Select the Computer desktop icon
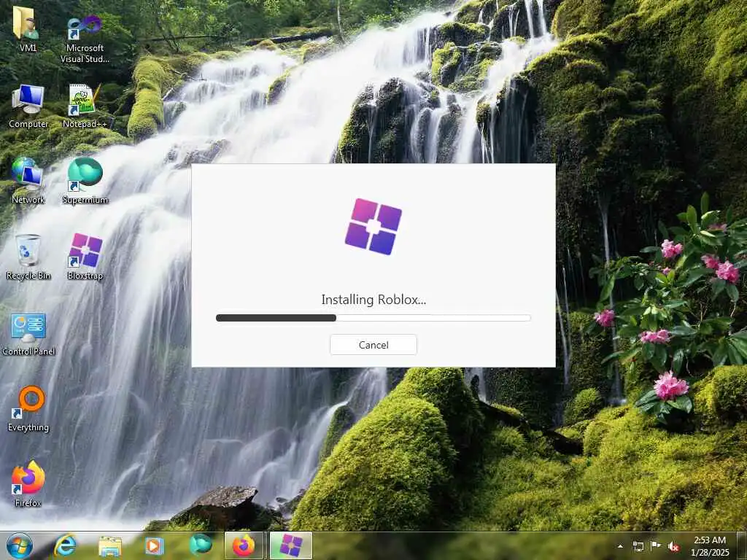The width and height of the screenshot is (747, 560). pyautogui.click(x=28, y=106)
